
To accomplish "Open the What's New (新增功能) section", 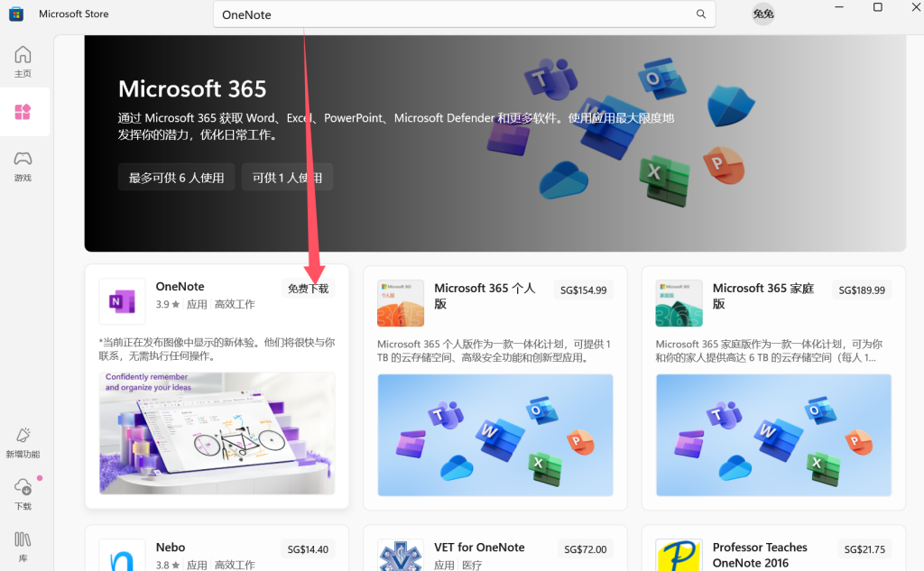I will pos(23,443).
